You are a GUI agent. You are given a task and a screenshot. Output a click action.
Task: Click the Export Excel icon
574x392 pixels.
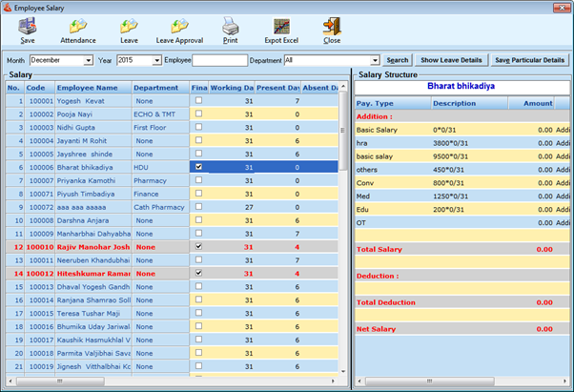coord(281,27)
